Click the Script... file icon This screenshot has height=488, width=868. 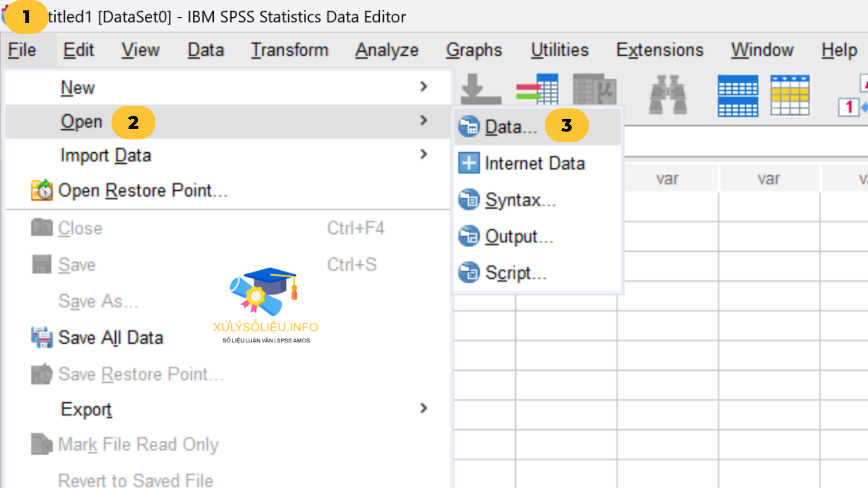[x=469, y=273]
